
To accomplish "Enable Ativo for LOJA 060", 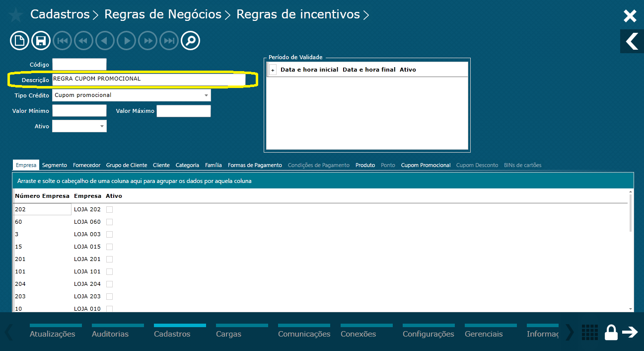I will [x=108, y=222].
